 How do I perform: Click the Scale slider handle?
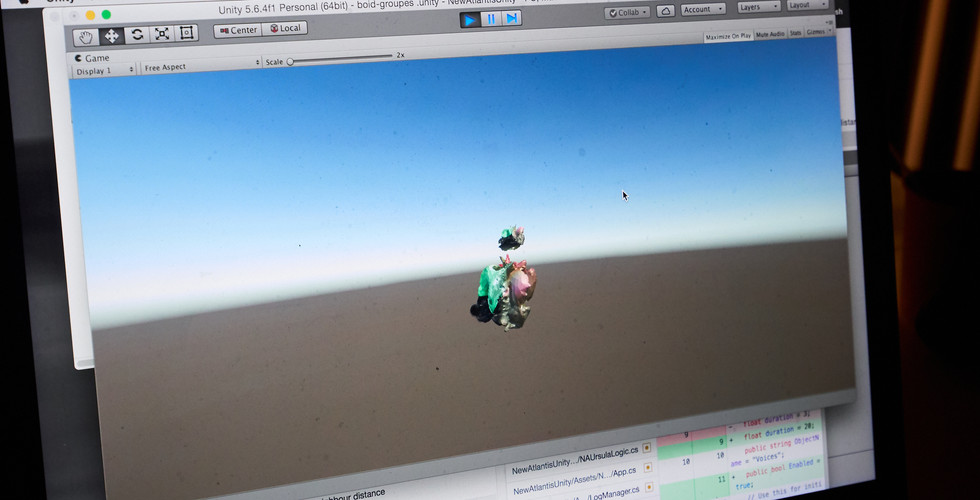coord(290,62)
